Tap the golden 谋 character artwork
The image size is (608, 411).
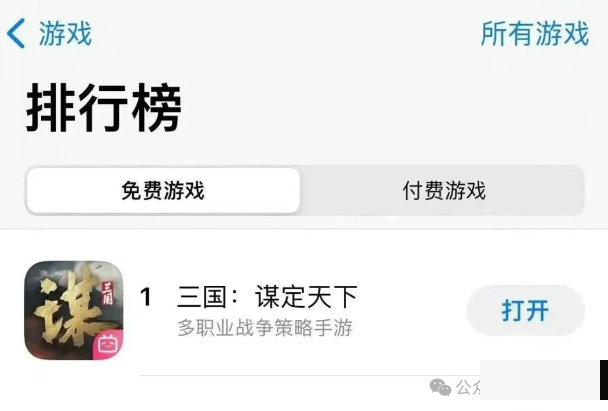coord(66,308)
